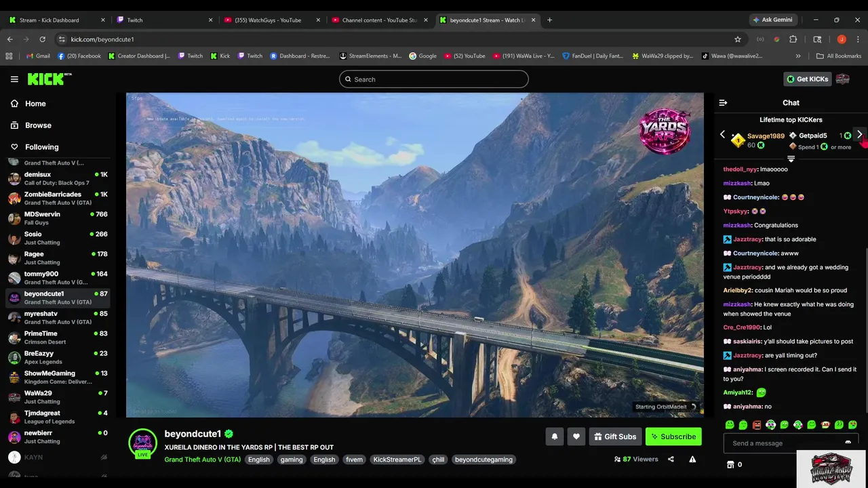Open the Kick hamburger sidebar menu
The image size is (868, 488).
pyautogui.click(x=14, y=79)
